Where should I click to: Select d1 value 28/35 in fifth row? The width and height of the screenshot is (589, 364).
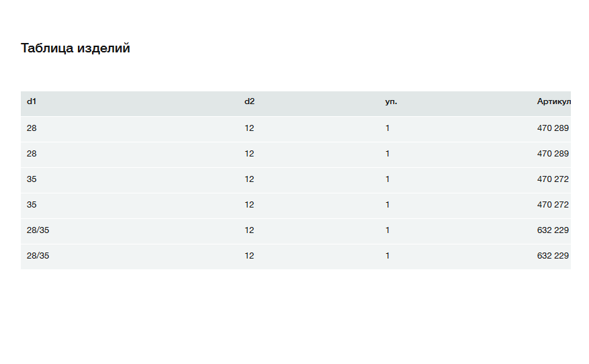click(38, 230)
